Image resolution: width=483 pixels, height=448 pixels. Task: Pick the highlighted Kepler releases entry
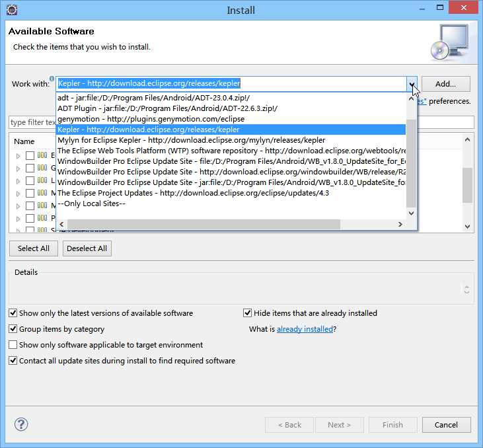point(231,130)
